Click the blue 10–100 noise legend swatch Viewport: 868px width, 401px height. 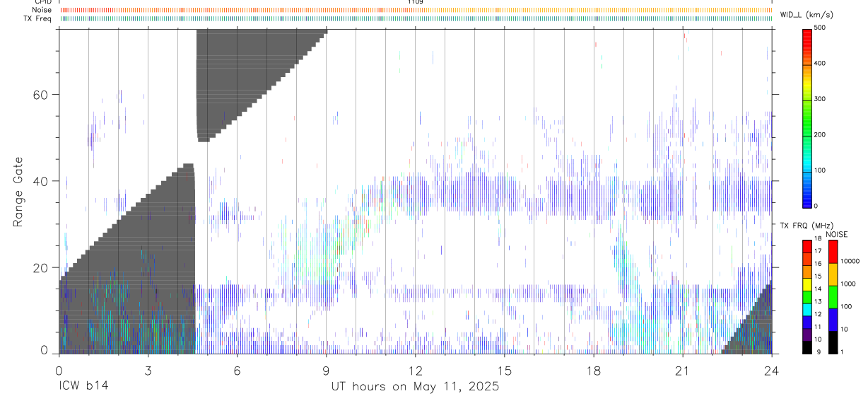click(x=833, y=320)
